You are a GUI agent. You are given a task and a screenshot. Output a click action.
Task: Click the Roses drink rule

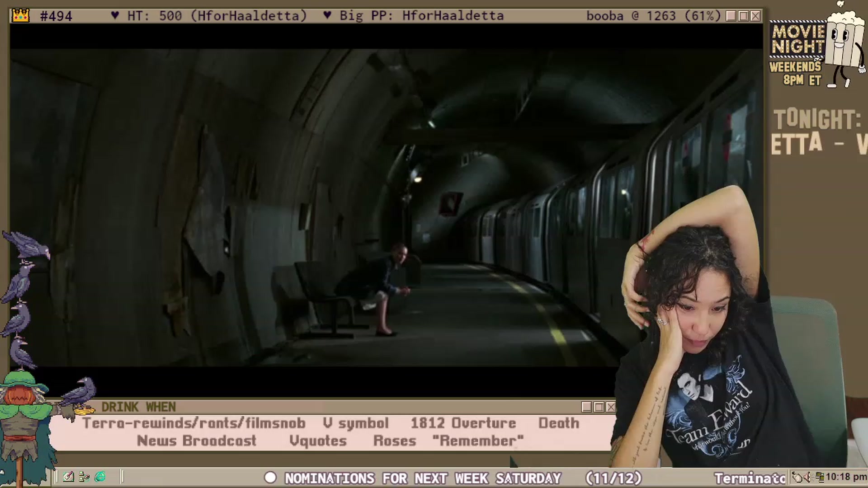395,441
